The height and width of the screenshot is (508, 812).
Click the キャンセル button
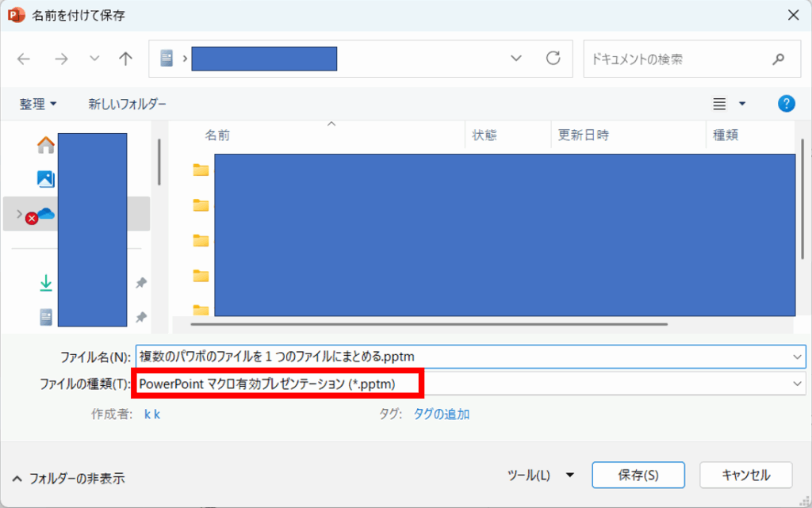click(745, 476)
